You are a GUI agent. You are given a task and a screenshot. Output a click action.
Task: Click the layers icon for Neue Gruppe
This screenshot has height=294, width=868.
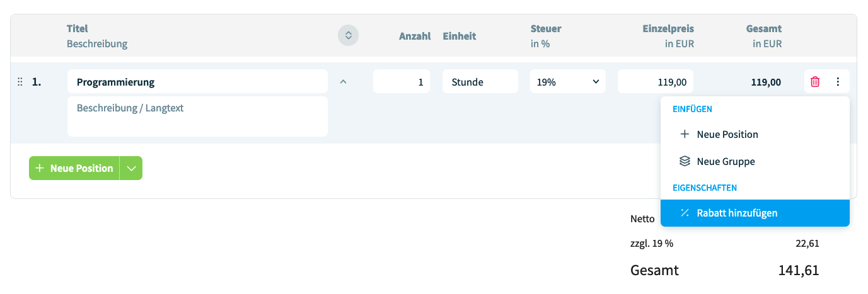[x=685, y=161]
